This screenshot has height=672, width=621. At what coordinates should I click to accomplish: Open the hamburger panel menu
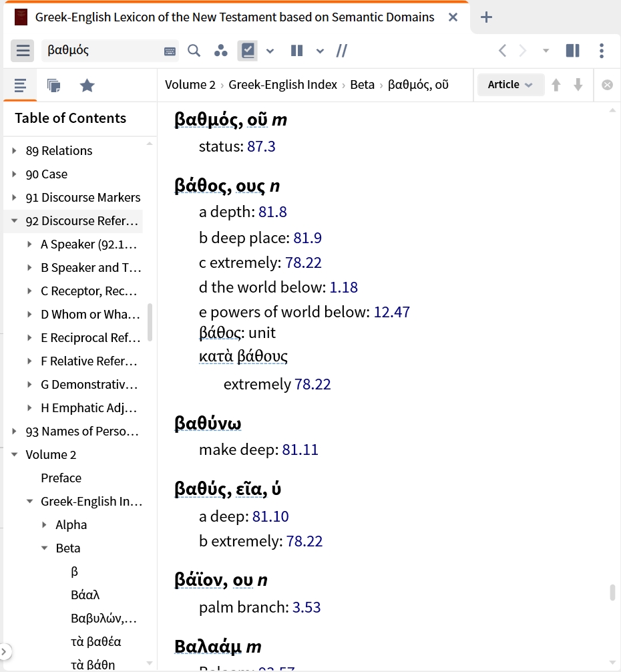[22, 51]
